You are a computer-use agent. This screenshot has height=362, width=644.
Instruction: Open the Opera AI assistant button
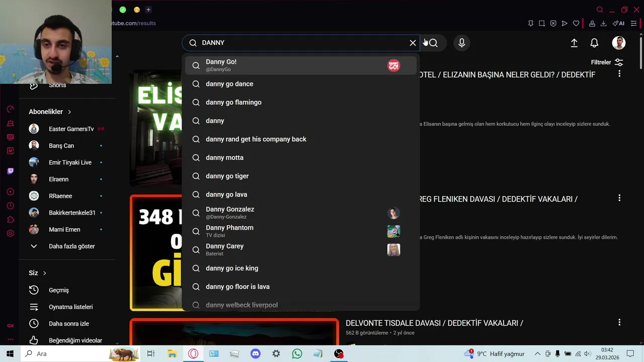click(618, 23)
